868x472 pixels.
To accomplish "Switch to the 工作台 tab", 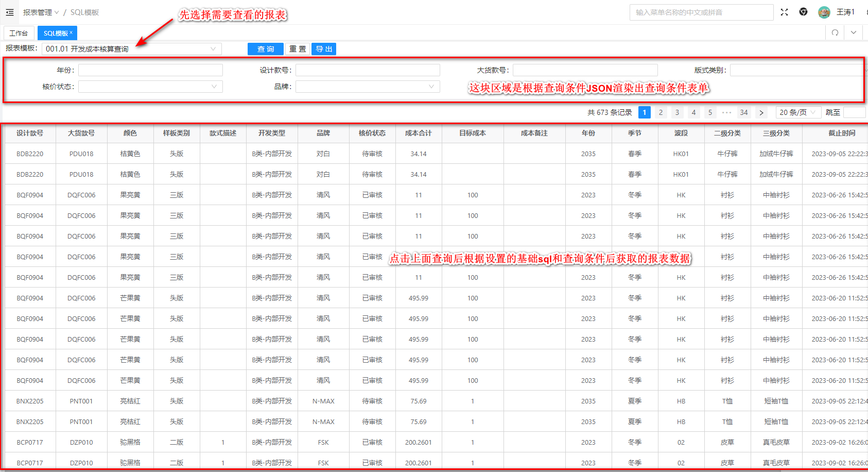I will 19,33.
